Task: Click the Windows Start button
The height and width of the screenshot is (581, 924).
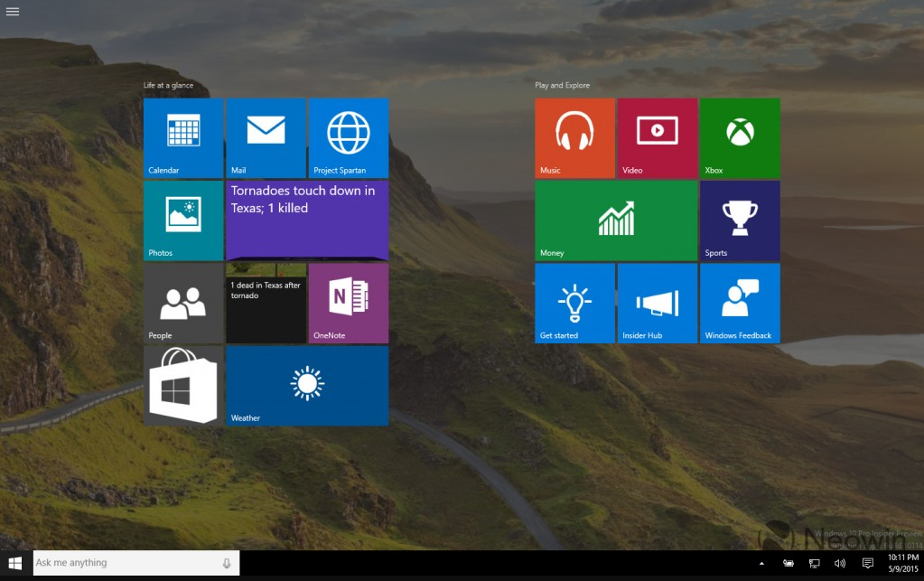Action: [15, 563]
